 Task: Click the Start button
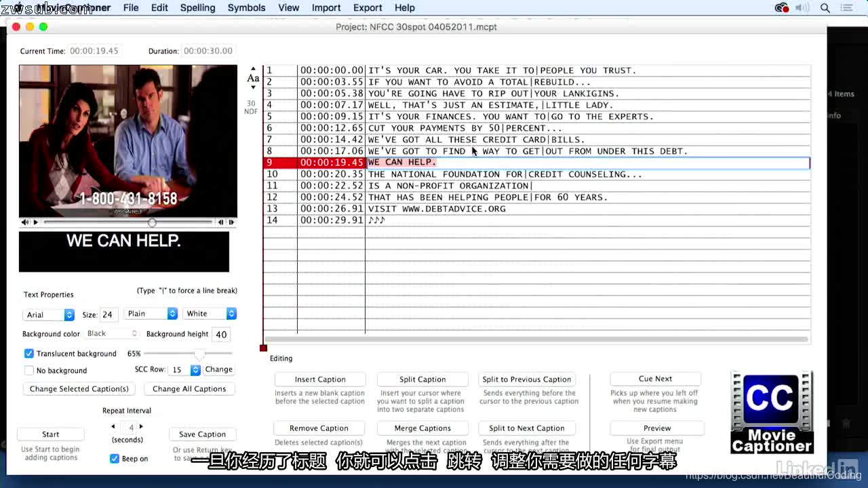[x=51, y=434]
